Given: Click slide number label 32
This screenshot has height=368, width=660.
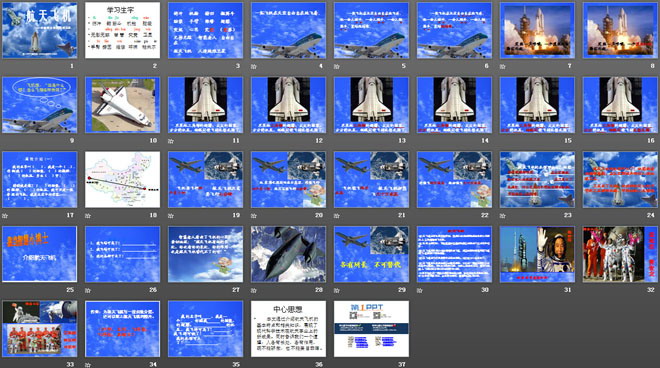Looking at the screenshot, I should (651, 290).
